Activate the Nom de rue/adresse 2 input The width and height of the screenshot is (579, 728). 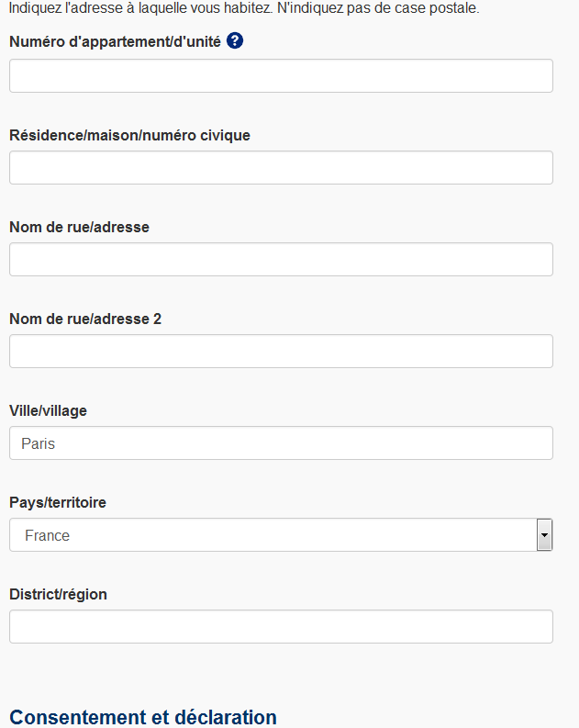[x=281, y=352]
